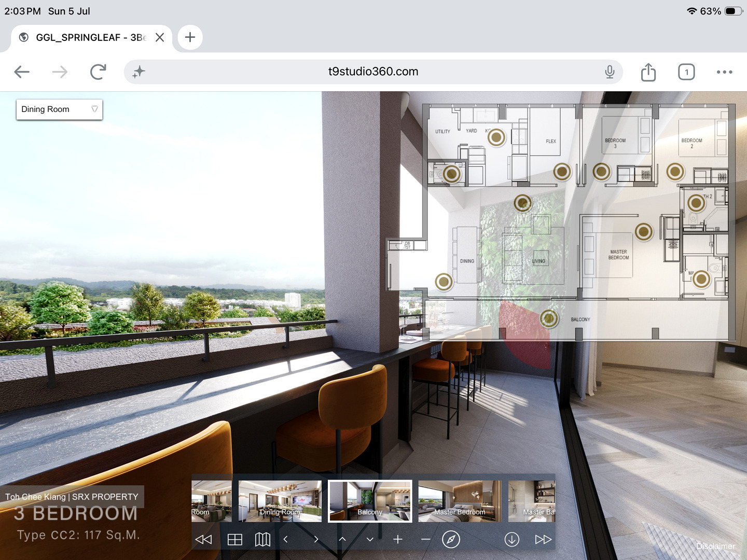Viewport: 747px width, 560px height.
Task: Go forward in browser history
Action: coord(60,72)
